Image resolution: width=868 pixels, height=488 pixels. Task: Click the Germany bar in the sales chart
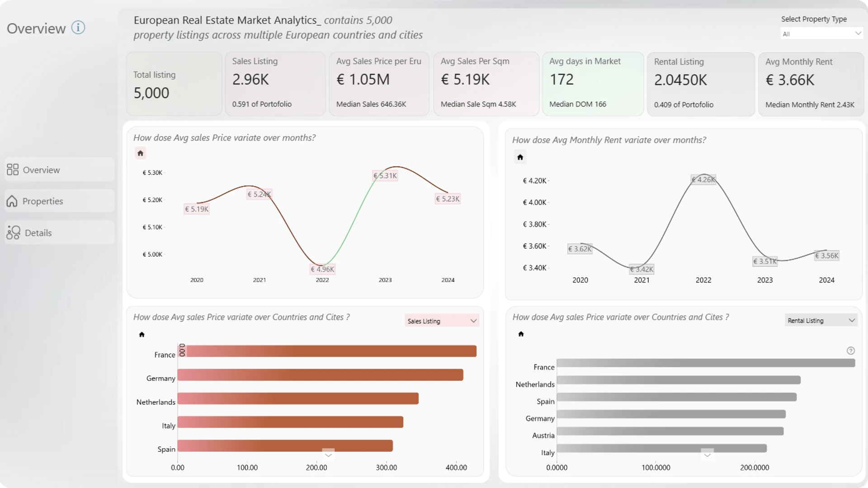[x=320, y=375]
